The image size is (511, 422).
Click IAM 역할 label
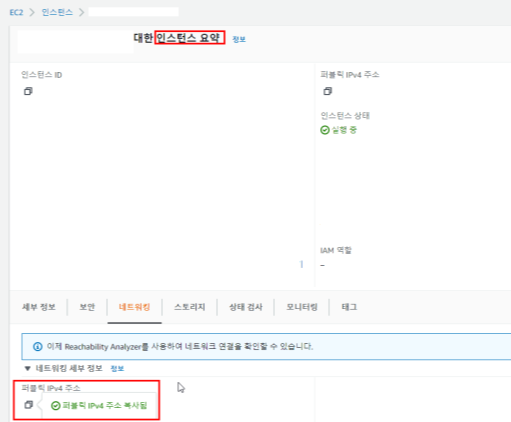(x=336, y=250)
